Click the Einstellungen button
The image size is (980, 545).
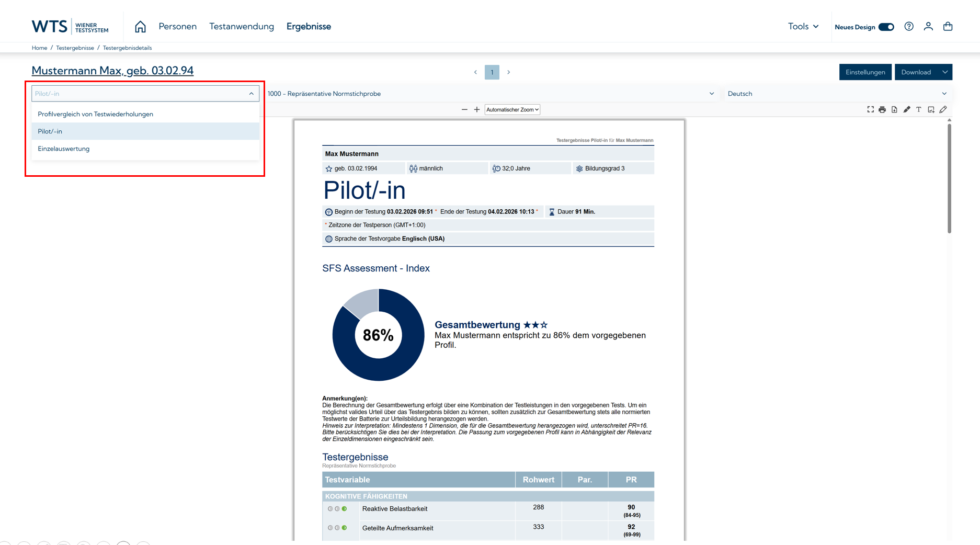click(x=865, y=72)
